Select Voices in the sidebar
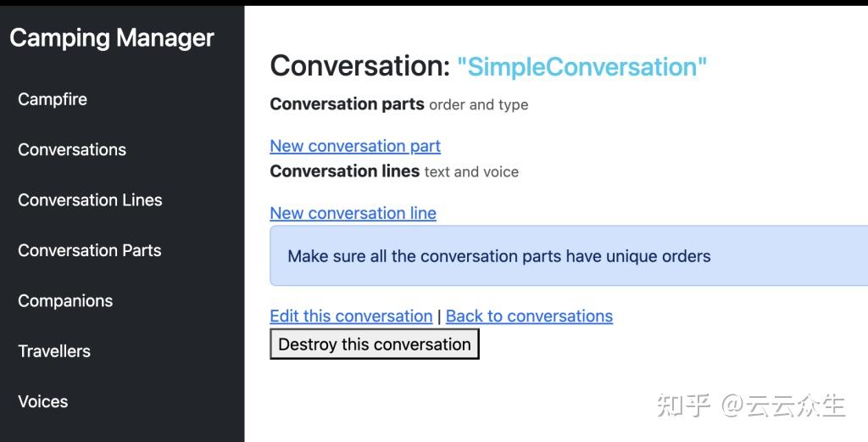This screenshot has height=442, width=868. [x=43, y=401]
